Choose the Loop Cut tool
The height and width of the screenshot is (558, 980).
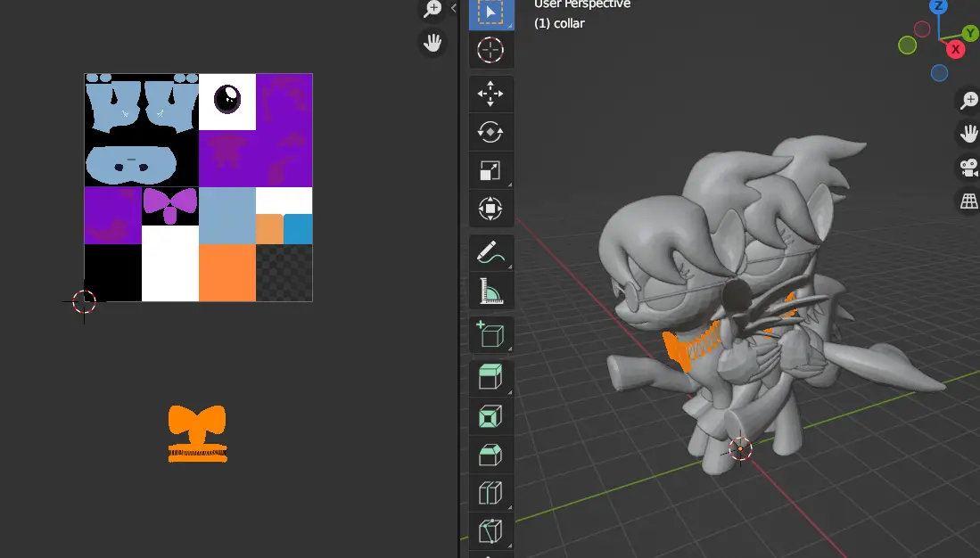pos(490,493)
